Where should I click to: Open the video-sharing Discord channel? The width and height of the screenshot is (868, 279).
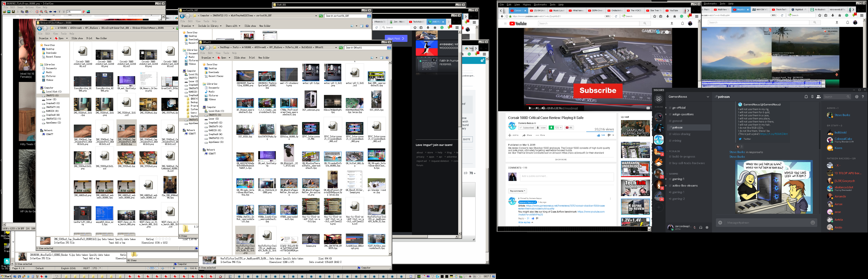click(681, 134)
